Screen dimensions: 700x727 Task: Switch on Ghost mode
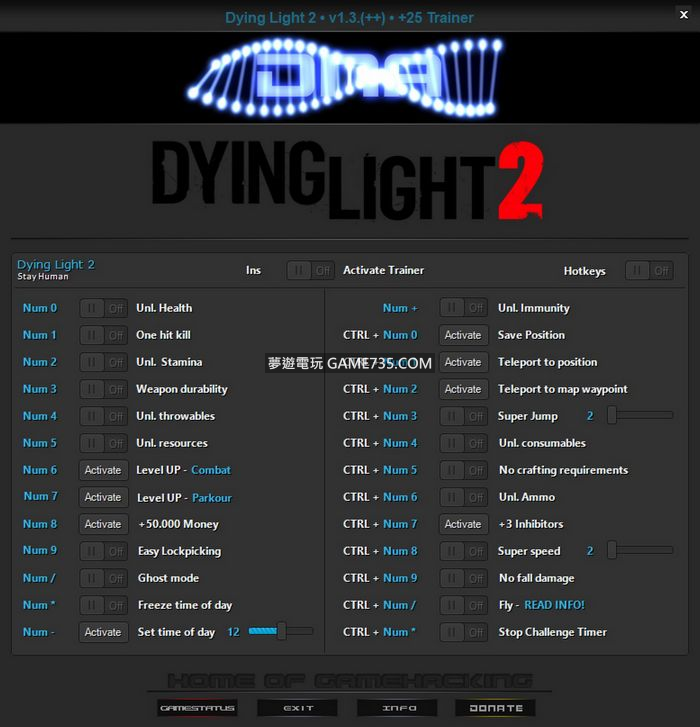click(x=103, y=578)
